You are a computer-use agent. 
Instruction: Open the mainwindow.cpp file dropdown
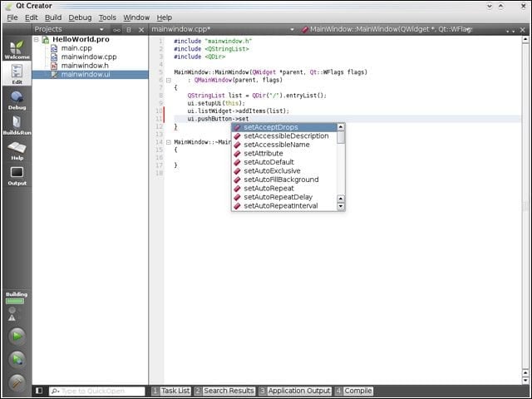[292, 30]
